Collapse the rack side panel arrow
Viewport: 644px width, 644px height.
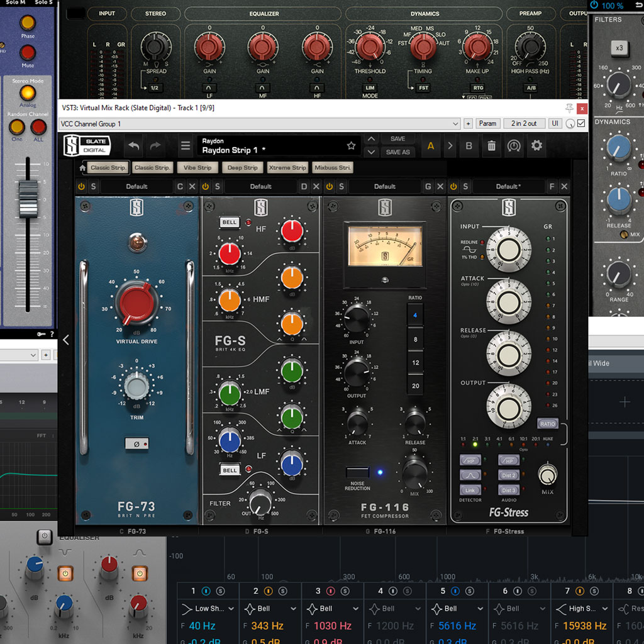[66, 340]
